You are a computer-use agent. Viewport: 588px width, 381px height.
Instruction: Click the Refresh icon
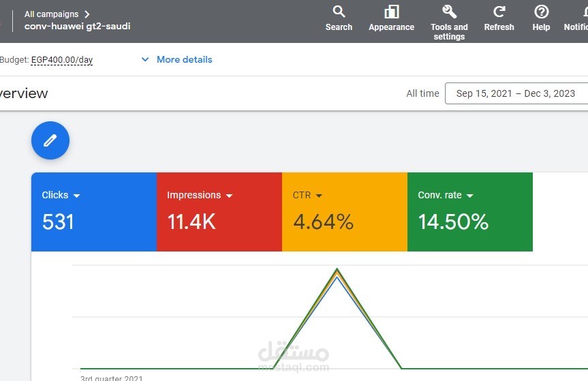tap(499, 12)
